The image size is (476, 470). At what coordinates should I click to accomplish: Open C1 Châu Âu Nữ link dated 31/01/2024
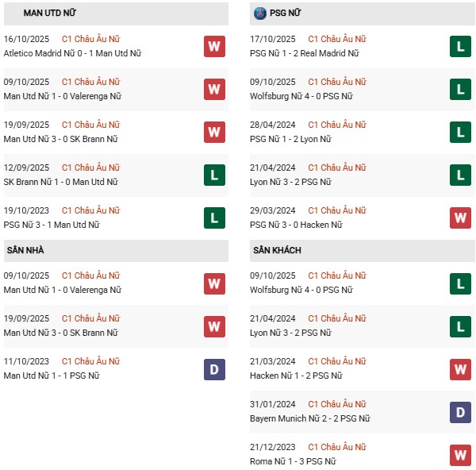click(x=337, y=404)
